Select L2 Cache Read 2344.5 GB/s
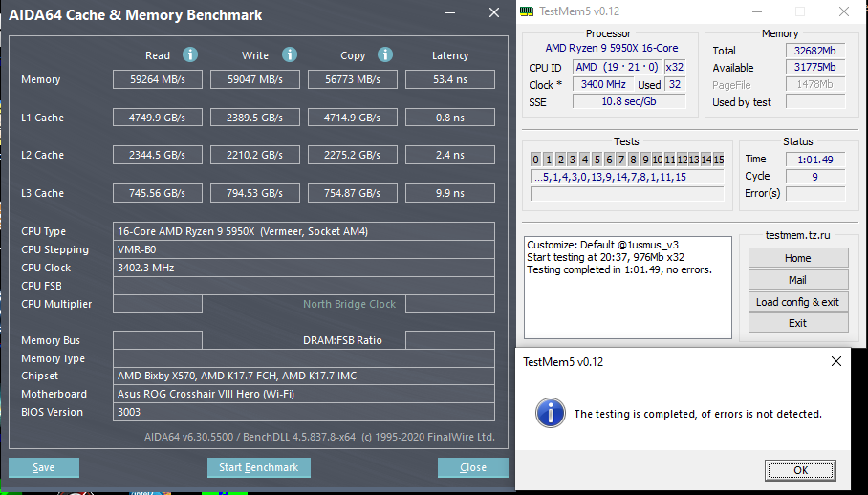868x495 pixels. point(158,155)
